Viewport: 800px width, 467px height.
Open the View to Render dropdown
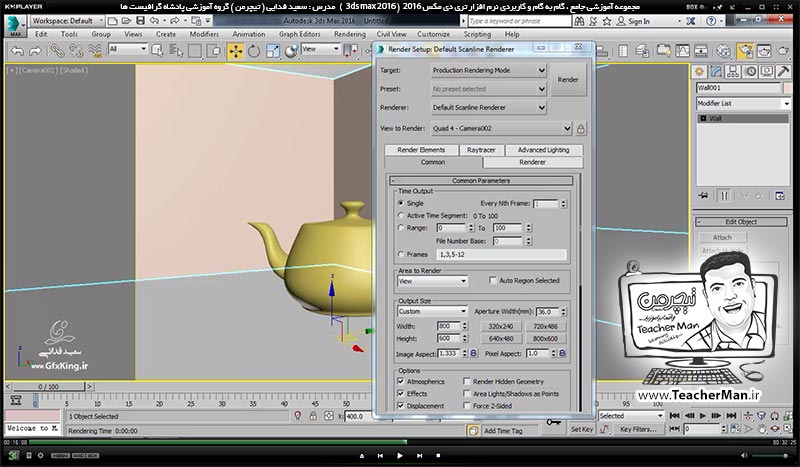(502, 129)
